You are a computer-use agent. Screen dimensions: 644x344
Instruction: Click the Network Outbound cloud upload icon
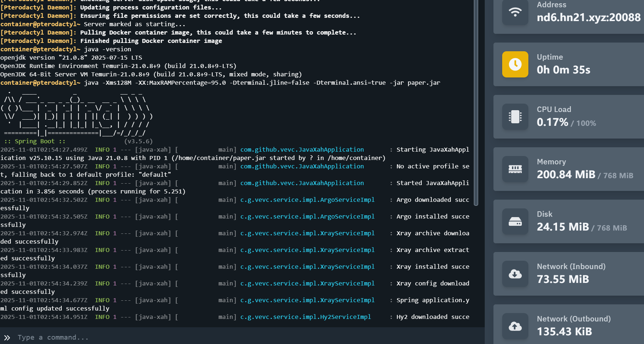(515, 326)
